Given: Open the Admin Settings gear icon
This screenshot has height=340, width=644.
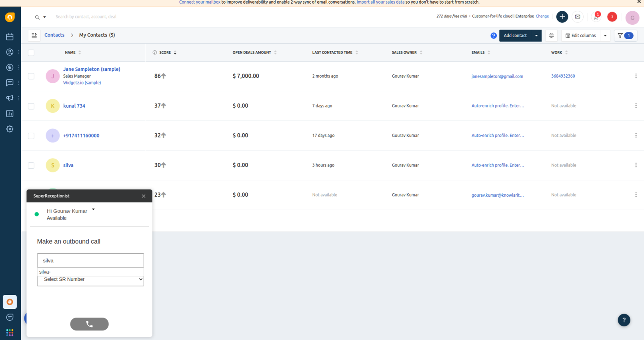Looking at the screenshot, I should click(10, 129).
